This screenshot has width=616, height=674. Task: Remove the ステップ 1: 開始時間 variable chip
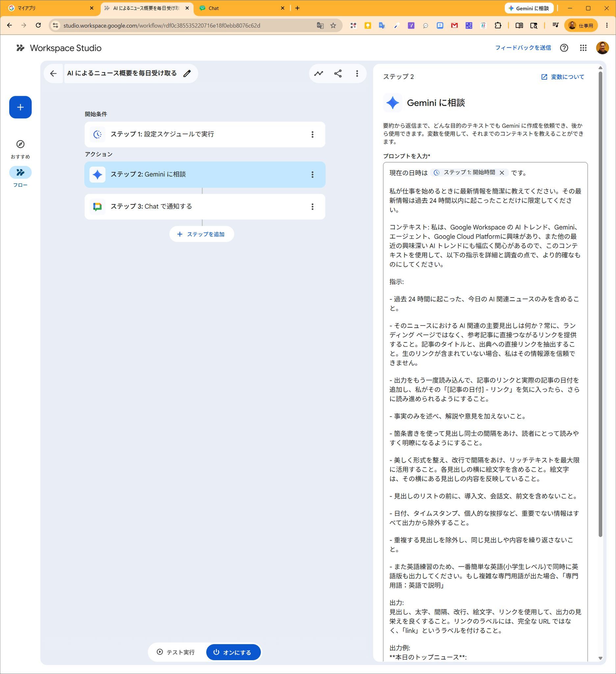(502, 173)
